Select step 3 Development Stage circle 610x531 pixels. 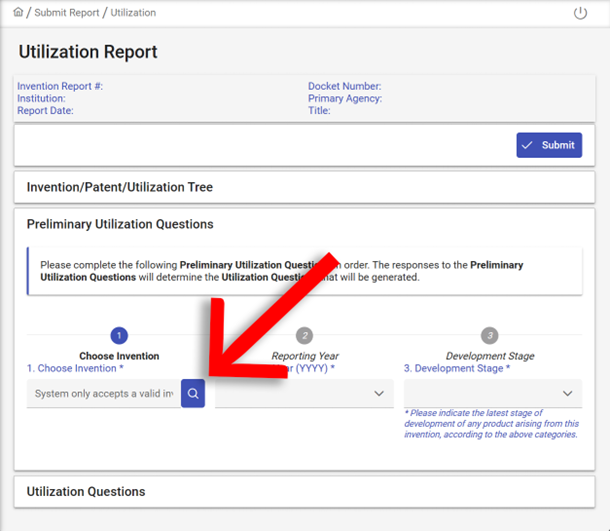[x=489, y=335]
